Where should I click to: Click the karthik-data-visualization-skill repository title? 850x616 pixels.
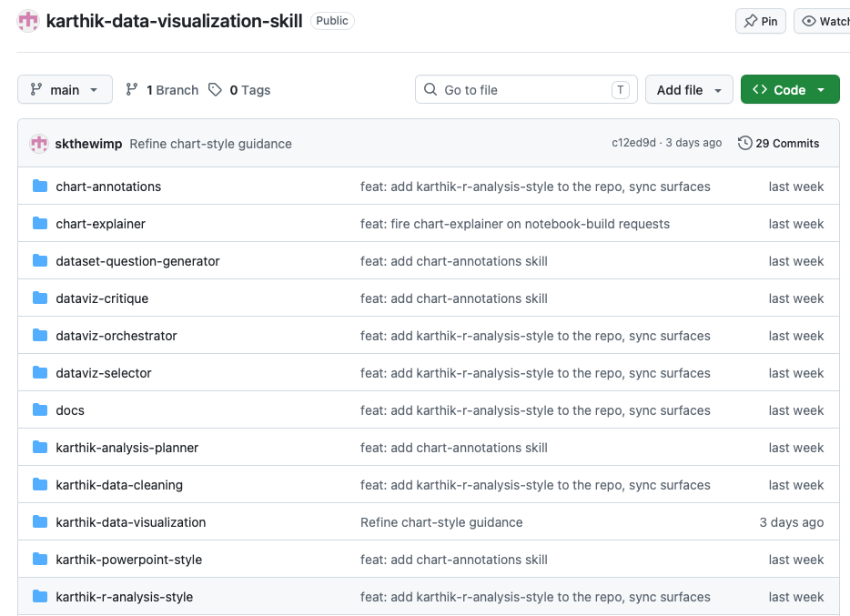(174, 21)
